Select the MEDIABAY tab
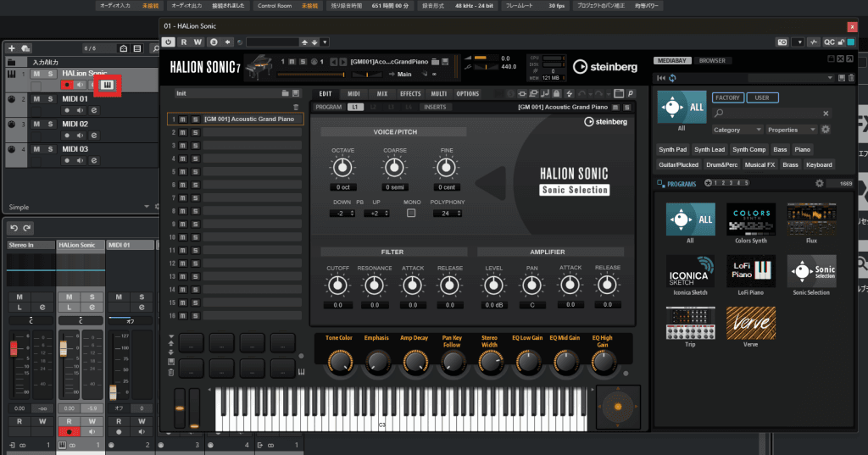Screen dimensions: 868x455 tap(671, 61)
